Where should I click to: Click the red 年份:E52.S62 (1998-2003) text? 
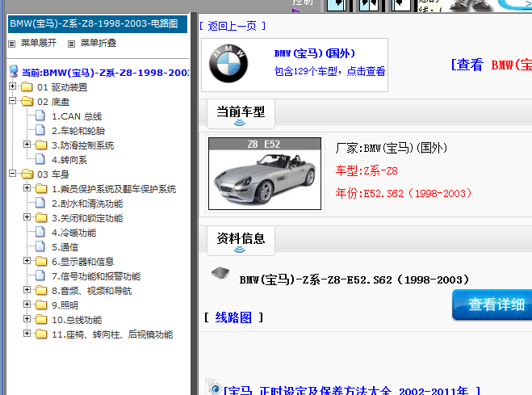coord(404,193)
